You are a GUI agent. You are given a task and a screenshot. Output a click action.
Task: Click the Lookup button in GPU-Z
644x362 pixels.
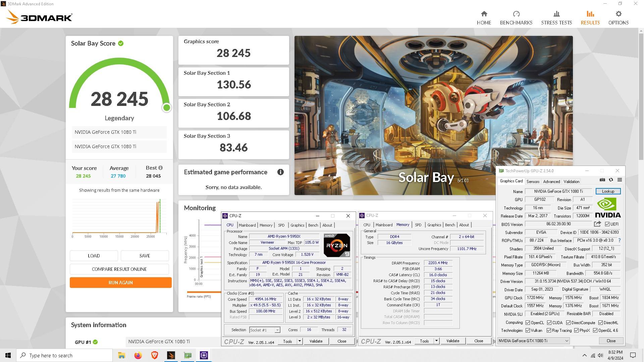click(x=608, y=191)
